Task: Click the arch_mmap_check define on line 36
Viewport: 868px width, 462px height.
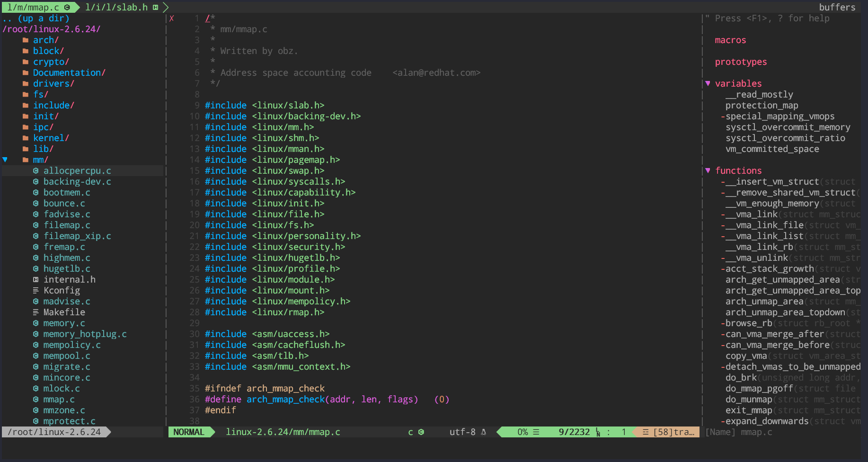Action: [285, 400]
